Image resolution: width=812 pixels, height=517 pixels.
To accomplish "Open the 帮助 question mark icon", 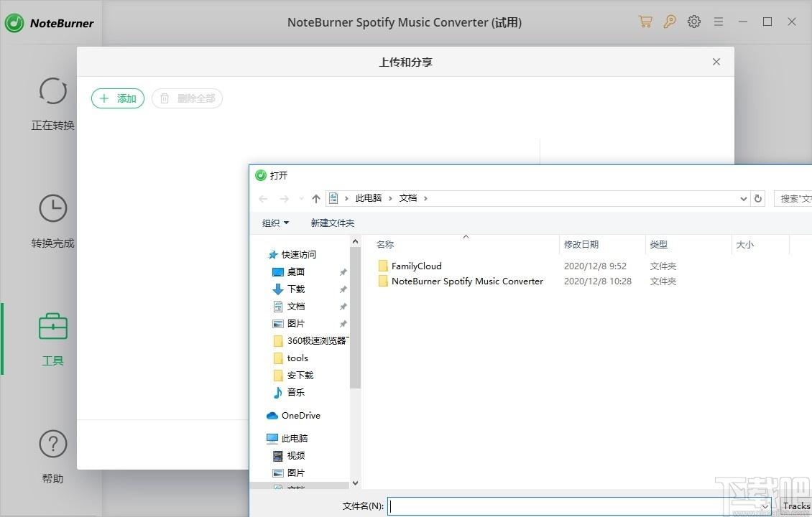I will (52, 444).
